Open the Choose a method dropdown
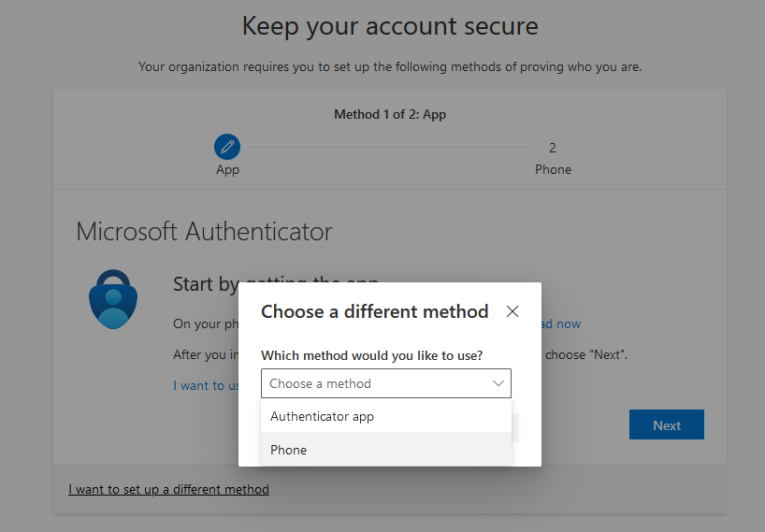 tap(386, 383)
